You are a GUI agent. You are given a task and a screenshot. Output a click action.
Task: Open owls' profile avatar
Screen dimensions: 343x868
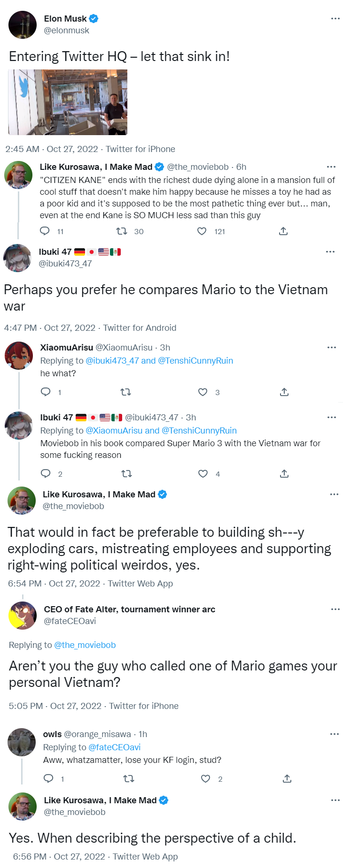(x=22, y=742)
